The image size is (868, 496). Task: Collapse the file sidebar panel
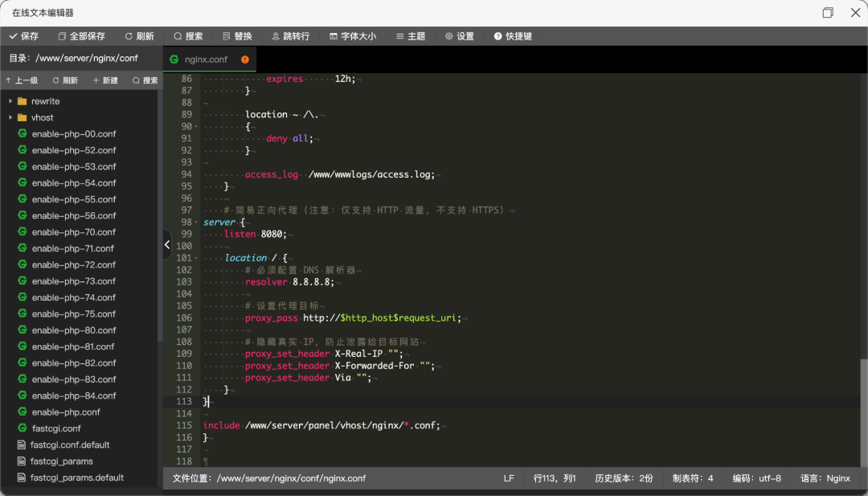click(166, 244)
